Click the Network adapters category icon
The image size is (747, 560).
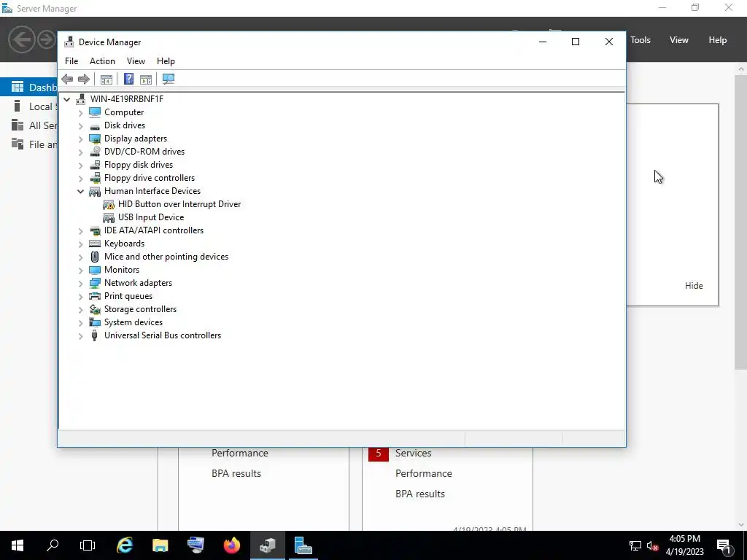(x=95, y=283)
